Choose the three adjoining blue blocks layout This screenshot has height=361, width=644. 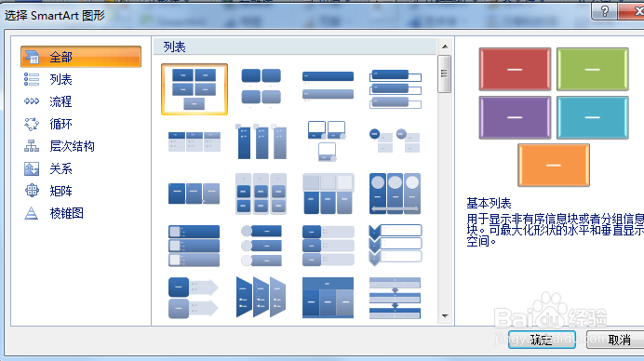pos(195,194)
